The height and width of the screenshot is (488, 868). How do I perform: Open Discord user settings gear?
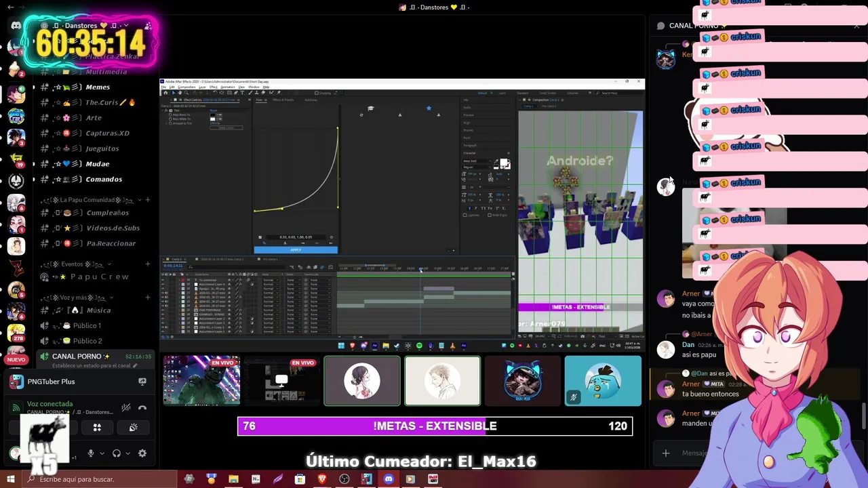(142, 453)
